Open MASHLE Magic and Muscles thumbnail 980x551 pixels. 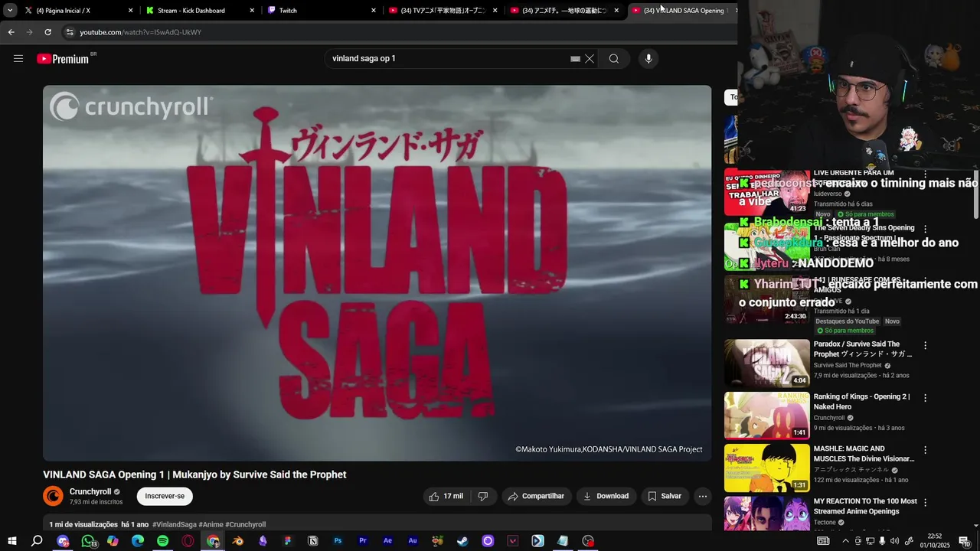tap(767, 468)
